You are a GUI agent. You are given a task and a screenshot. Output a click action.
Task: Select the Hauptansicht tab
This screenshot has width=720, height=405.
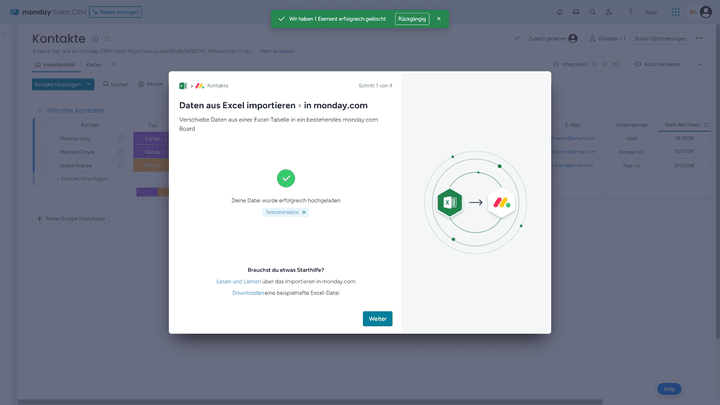point(54,64)
